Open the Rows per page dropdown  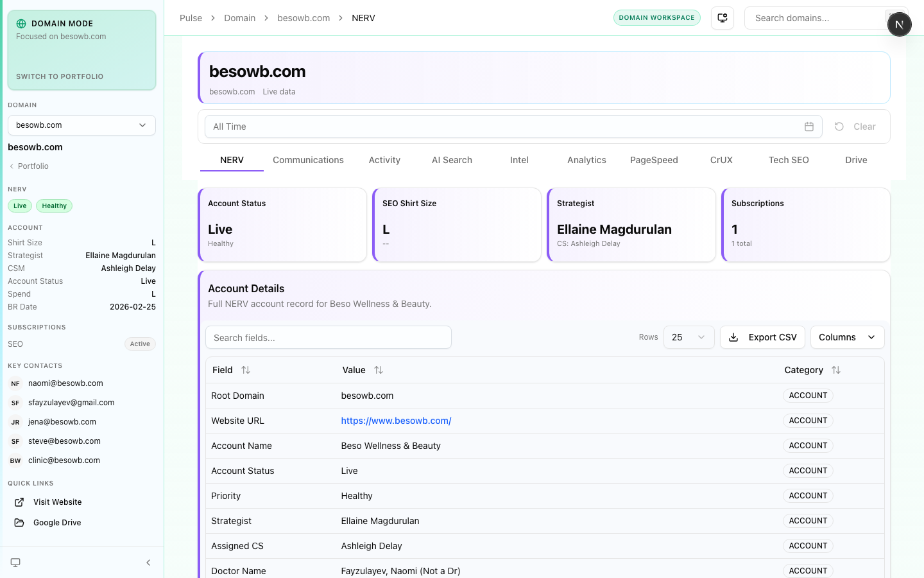[x=689, y=337]
